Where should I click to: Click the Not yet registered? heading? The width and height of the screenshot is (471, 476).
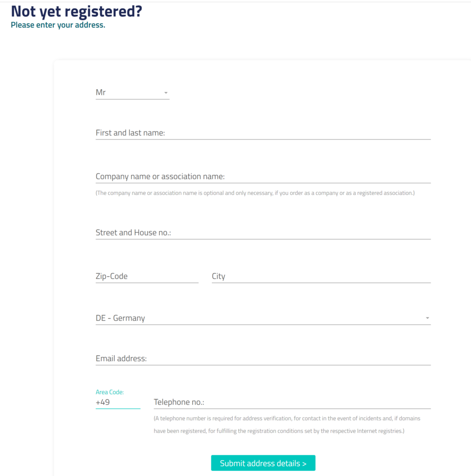click(77, 11)
